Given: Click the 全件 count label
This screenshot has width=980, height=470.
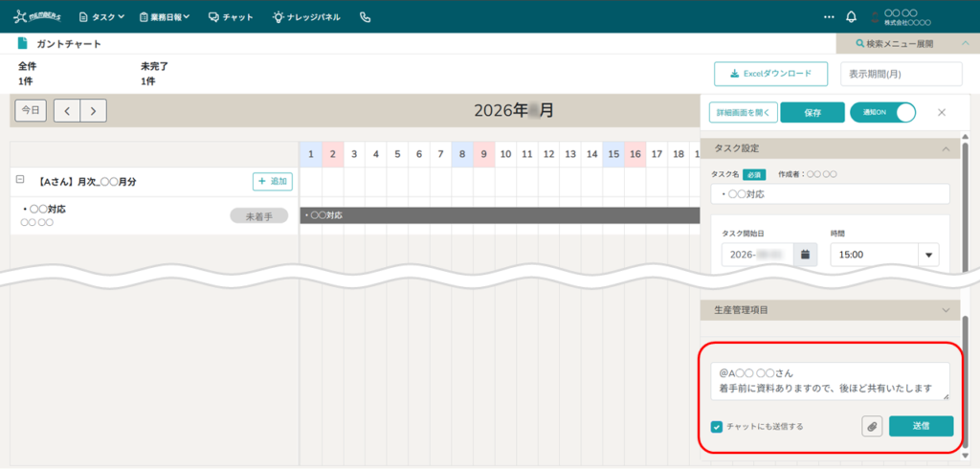Looking at the screenshot, I should click(28, 66).
